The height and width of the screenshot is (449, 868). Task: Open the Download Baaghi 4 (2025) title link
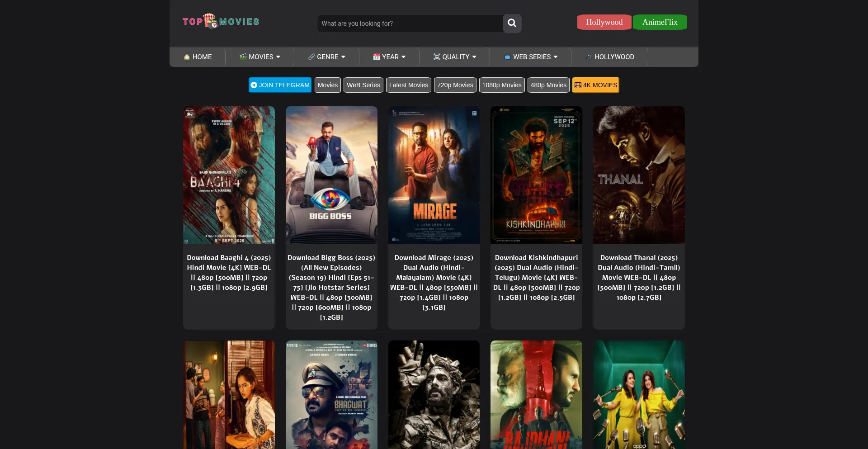click(x=229, y=272)
